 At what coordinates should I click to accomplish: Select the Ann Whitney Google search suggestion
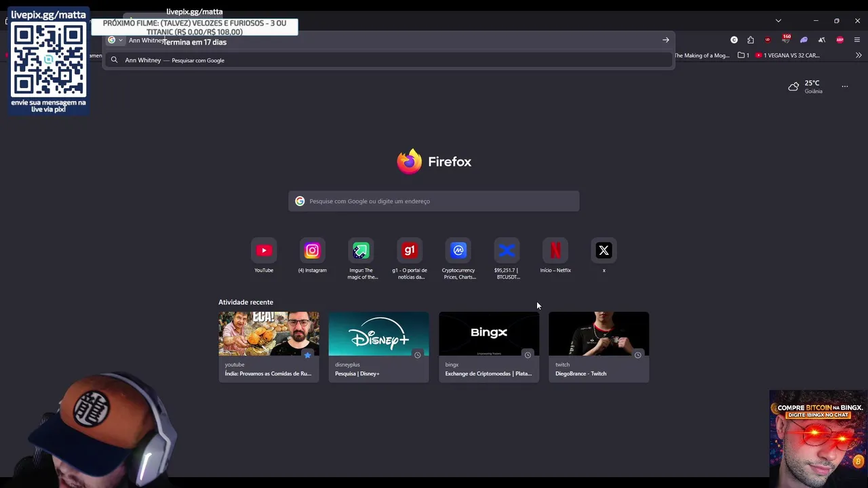389,60
